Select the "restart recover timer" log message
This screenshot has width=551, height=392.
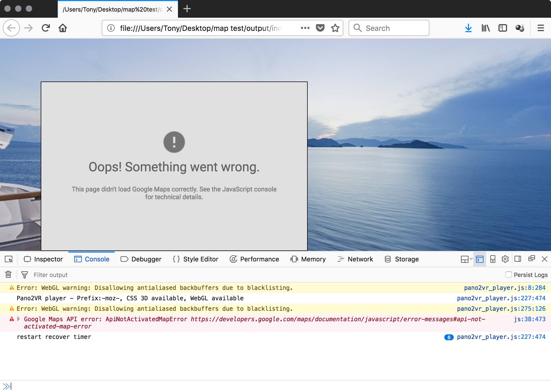click(54, 337)
